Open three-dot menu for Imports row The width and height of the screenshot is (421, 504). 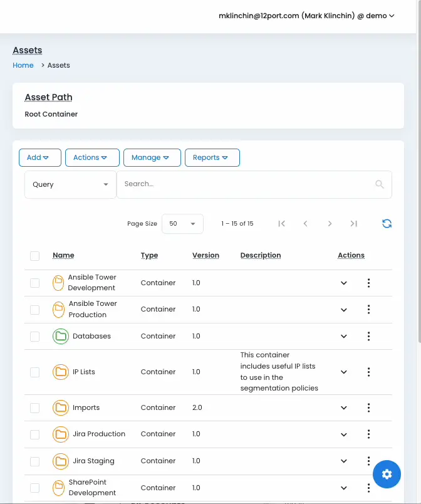(x=368, y=408)
